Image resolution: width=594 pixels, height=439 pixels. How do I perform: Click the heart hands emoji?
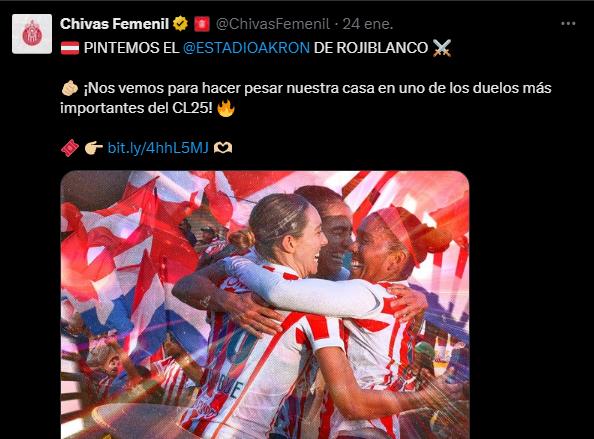coord(223,148)
